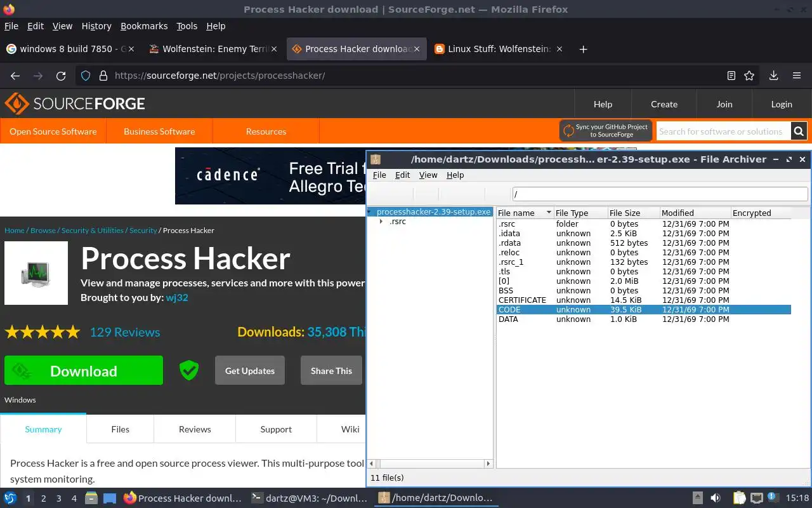Open the Firefox downloads arrow icon
This screenshot has height=508, width=812.
point(773,76)
